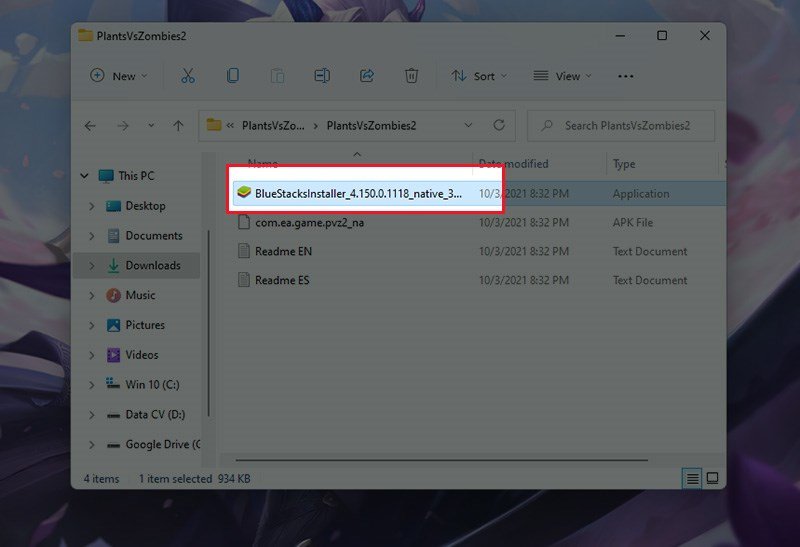Click the Delete trash icon
The height and width of the screenshot is (547, 800).
coord(411,76)
